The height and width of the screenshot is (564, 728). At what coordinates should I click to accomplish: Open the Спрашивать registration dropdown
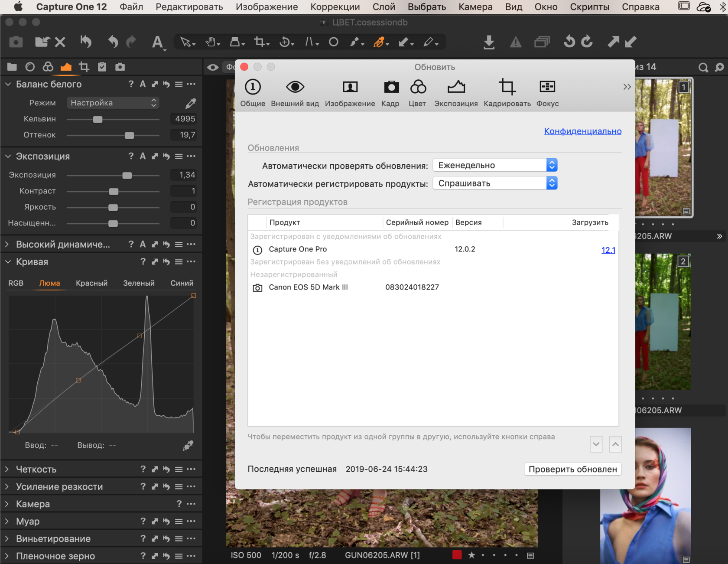(495, 183)
